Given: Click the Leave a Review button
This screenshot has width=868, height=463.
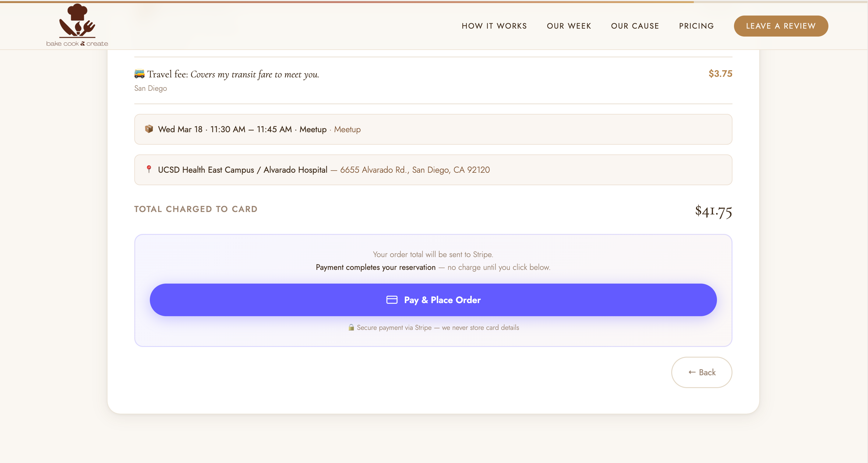Looking at the screenshot, I should coord(781,26).
